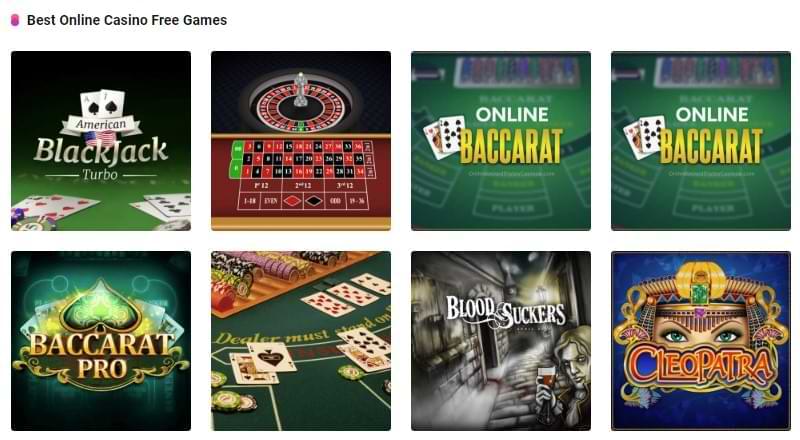Open the last Online Baccarat tile in top row
Viewport: 800px width, 440px height.
701,141
